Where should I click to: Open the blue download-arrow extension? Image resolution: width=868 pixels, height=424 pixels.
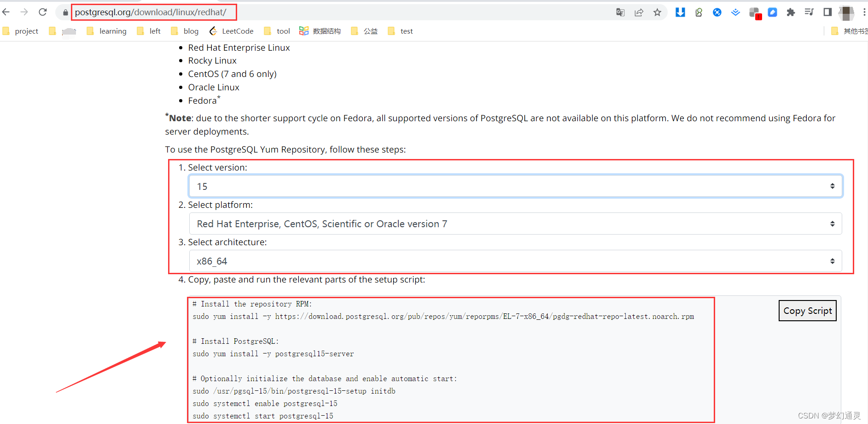pyautogui.click(x=680, y=12)
